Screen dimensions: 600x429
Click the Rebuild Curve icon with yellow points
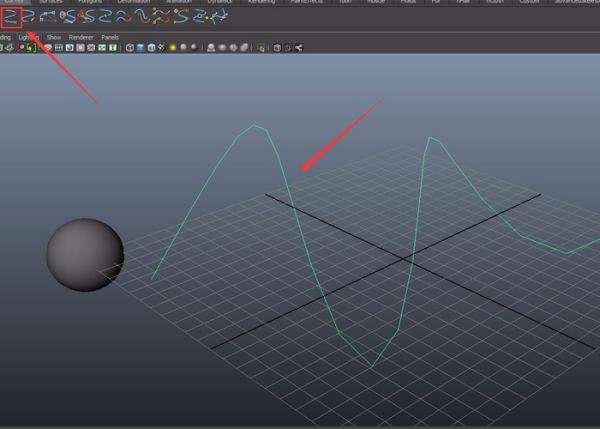[161, 17]
